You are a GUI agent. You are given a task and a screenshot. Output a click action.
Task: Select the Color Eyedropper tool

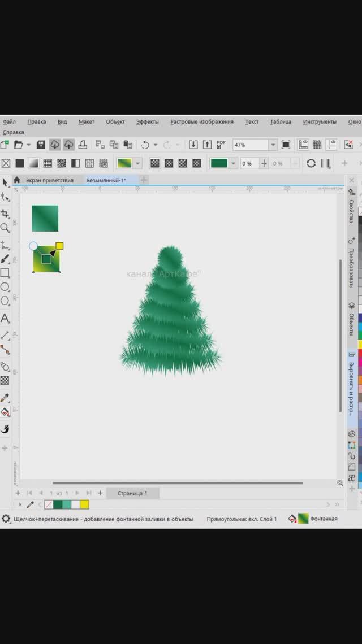pyautogui.click(x=5, y=398)
